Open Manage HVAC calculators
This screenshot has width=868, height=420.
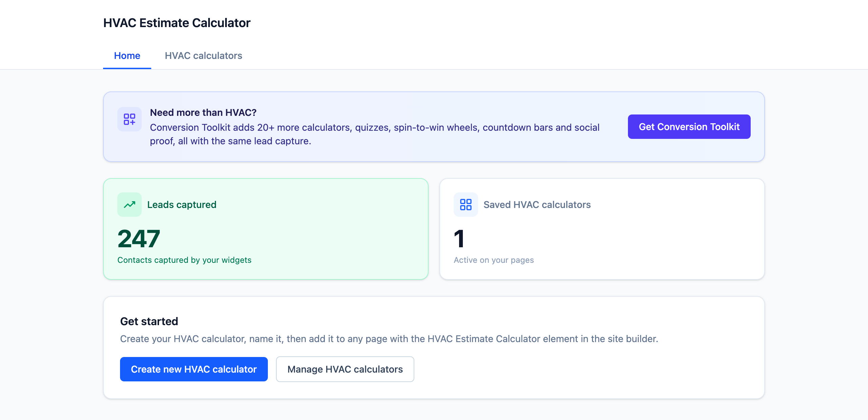[x=345, y=369]
